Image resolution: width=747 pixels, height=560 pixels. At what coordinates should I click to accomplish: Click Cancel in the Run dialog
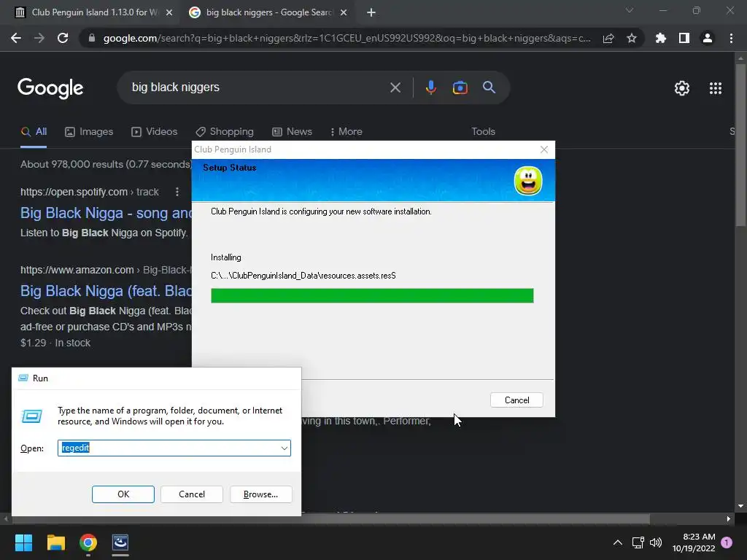192,494
